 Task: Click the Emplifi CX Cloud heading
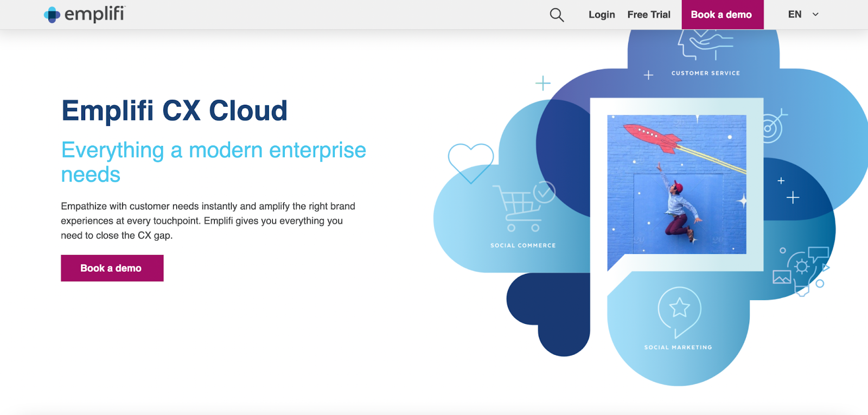174,111
